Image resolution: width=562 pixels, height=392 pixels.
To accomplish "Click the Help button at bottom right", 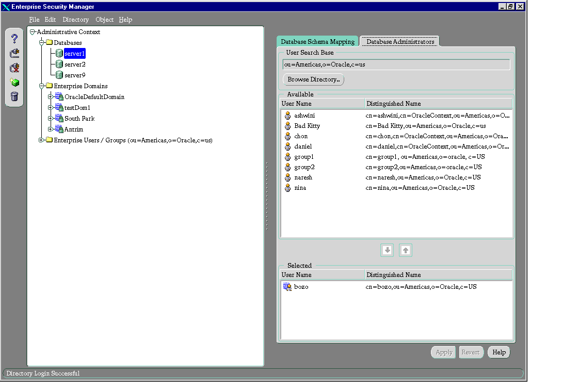I will [x=499, y=352].
